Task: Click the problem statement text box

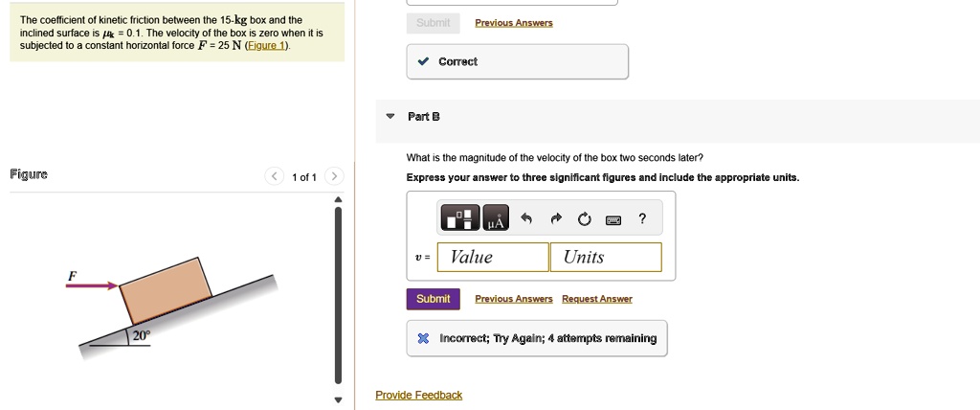Action: pos(177,34)
